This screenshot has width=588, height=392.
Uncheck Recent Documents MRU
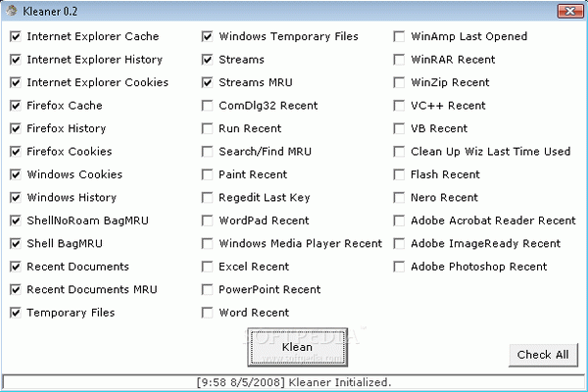pos(16,290)
